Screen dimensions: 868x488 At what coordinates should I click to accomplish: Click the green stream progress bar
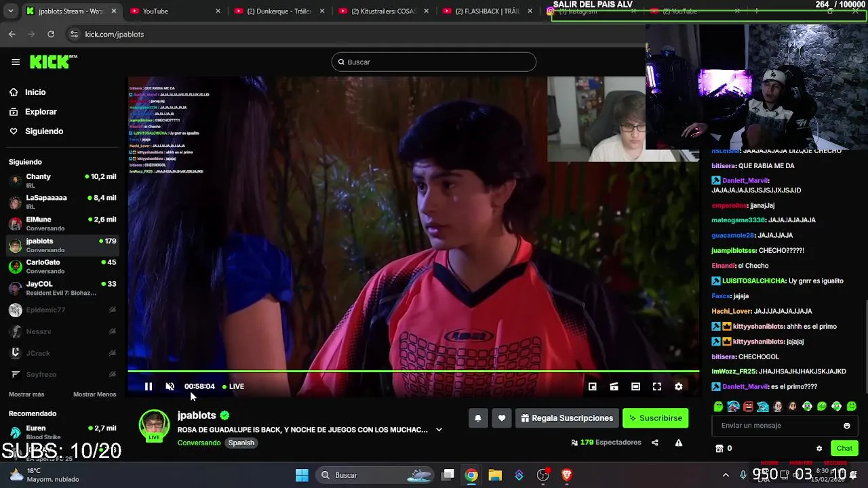click(413, 371)
